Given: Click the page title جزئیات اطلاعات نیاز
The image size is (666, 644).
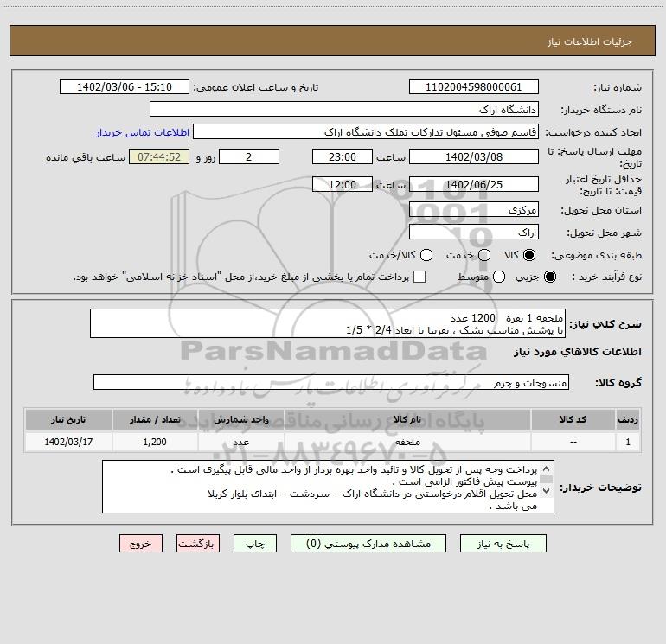Looking at the screenshot, I should coord(589,41).
